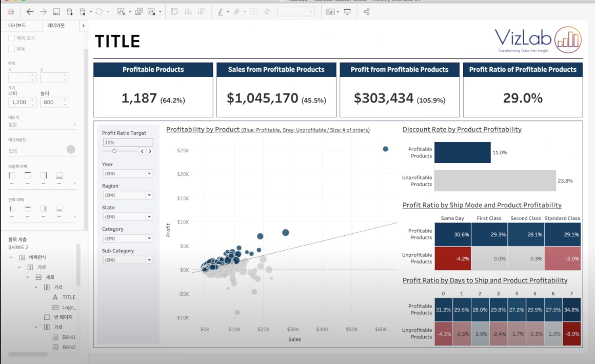Viewport: 595px width, 364px height.
Task: Pause auto updates icon
Action: coord(83,12)
